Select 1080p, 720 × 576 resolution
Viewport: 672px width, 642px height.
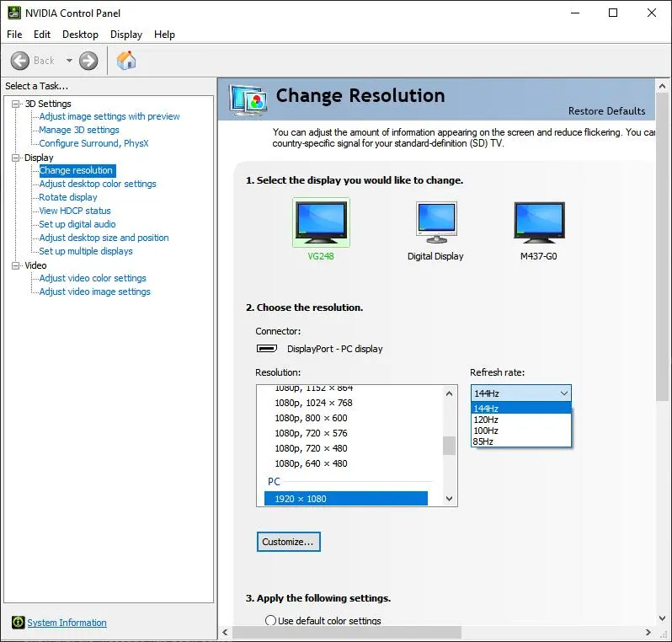tap(311, 433)
